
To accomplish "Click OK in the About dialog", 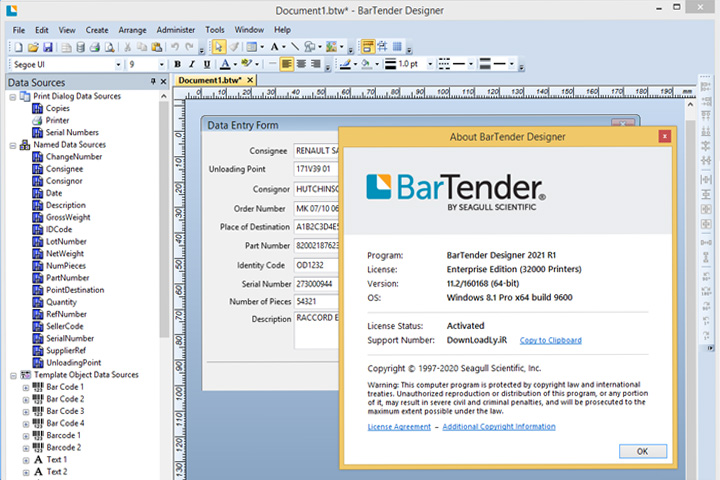I will (642, 452).
